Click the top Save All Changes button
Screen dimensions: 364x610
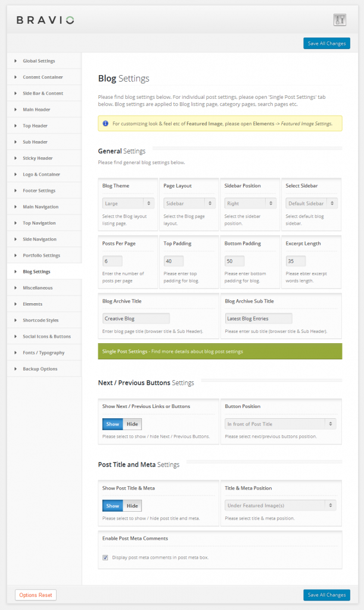tap(326, 43)
